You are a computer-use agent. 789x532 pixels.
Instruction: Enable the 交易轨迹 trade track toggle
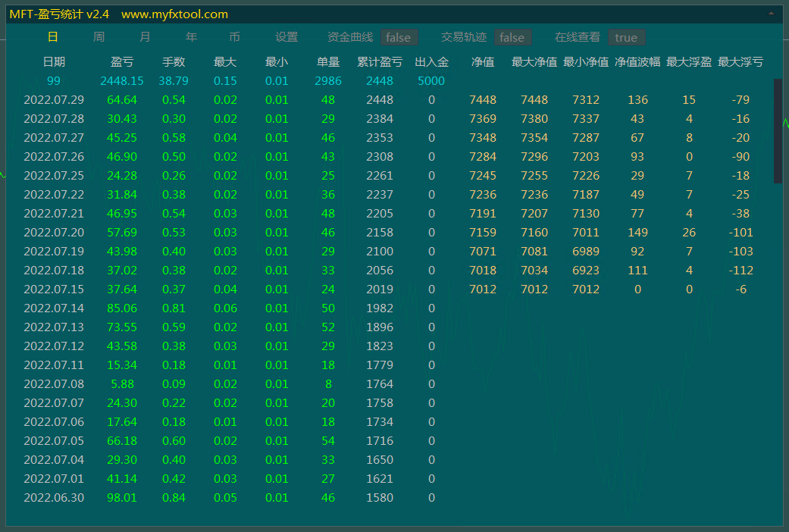(512, 36)
